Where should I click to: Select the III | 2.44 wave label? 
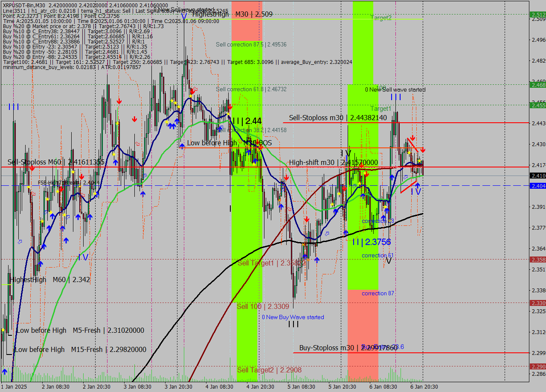247,121
